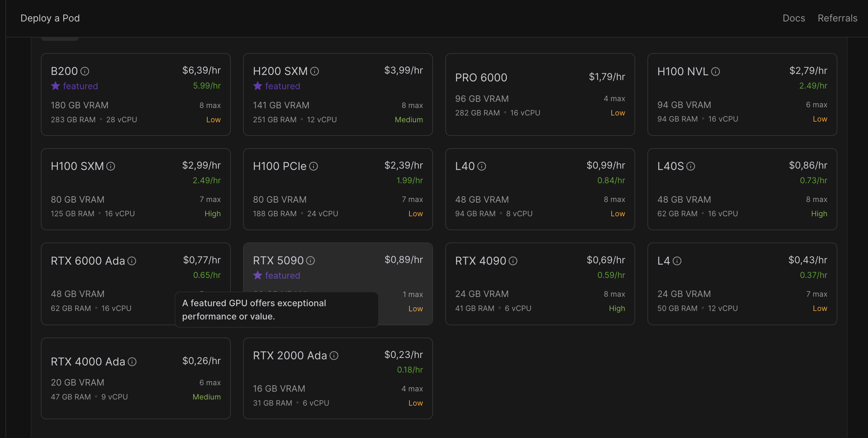This screenshot has width=868, height=438.
Task: Open info icon next to L4
Action: [x=677, y=261]
